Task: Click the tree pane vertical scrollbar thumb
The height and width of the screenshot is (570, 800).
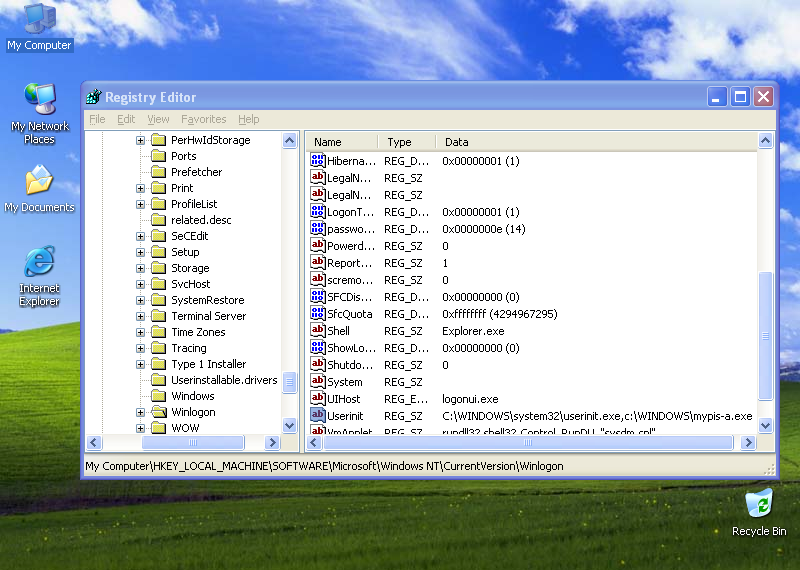Action: [289, 382]
